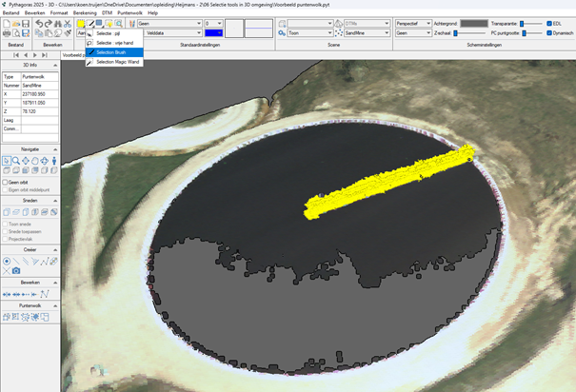Enable the 'Geen orbit' checkbox
576x392 pixels.
6,182
